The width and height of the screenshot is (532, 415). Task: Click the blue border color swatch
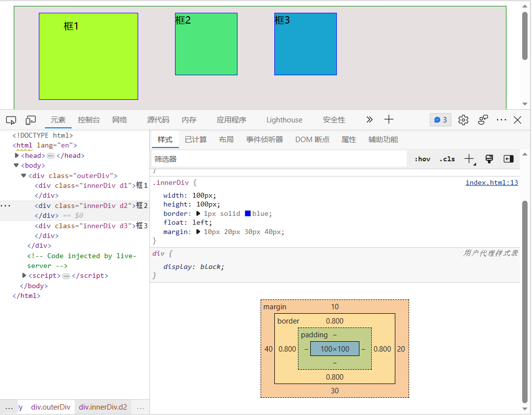pos(248,213)
